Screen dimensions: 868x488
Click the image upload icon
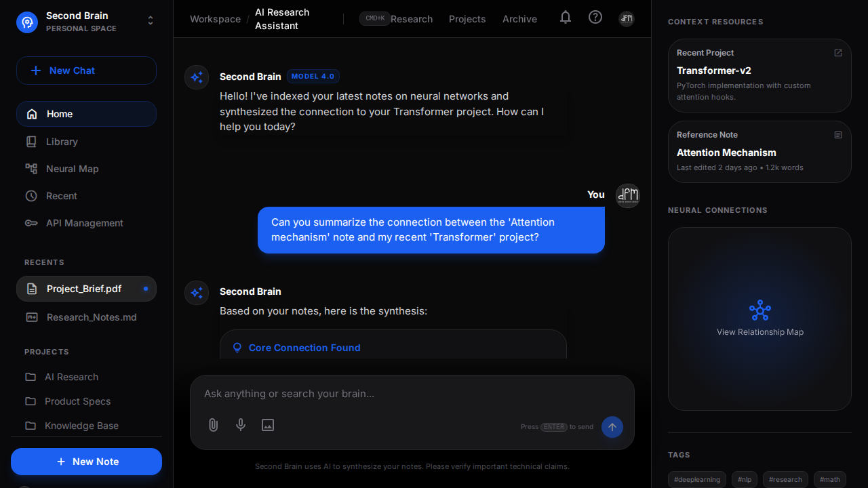(x=268, y=425)
